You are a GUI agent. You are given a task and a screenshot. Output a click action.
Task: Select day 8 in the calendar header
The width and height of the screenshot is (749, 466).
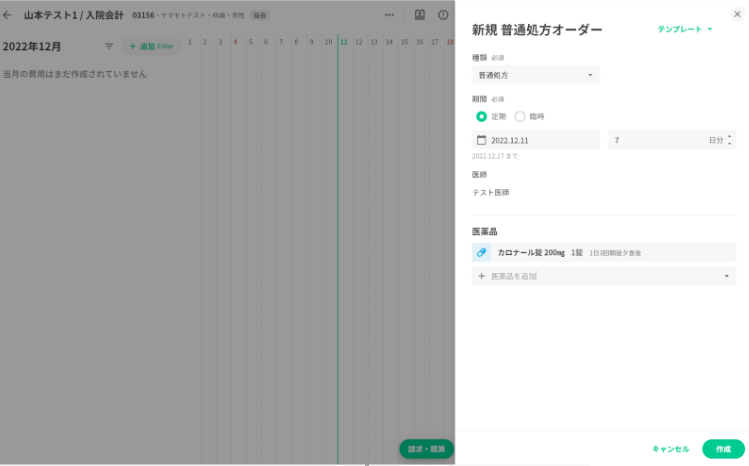click(296, 42)
